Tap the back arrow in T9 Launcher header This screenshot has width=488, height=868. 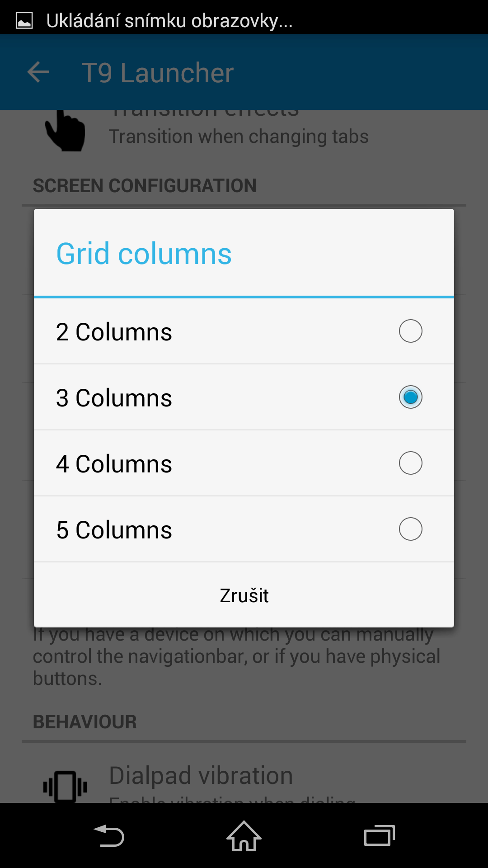(38, 72)
